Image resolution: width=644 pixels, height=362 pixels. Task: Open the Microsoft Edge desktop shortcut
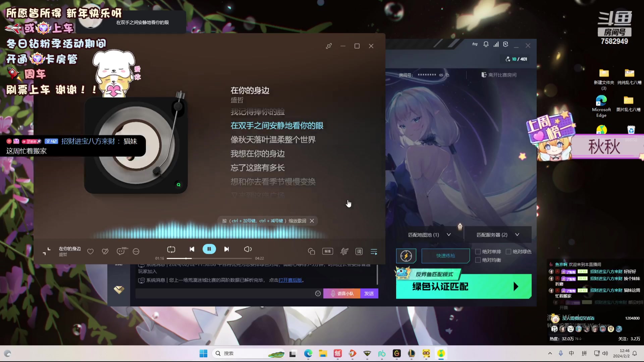(601, 106)
